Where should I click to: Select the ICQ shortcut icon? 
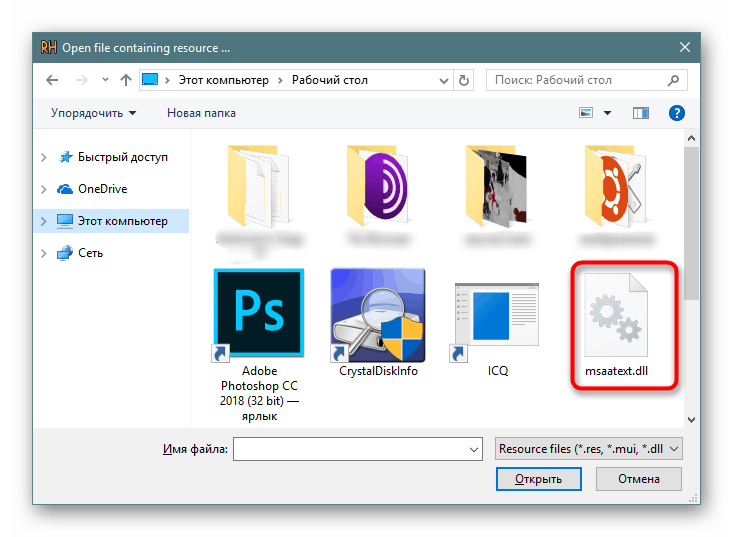(496, 321)
